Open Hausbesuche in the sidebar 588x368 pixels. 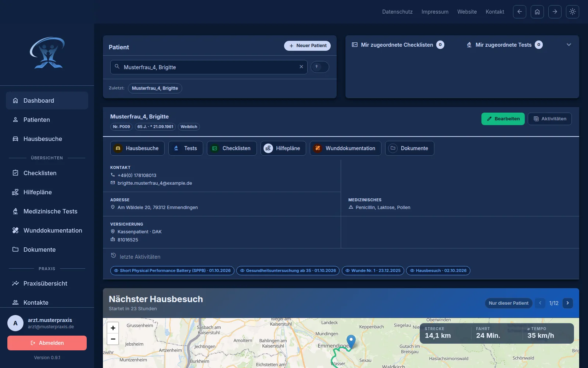(47, 139)
